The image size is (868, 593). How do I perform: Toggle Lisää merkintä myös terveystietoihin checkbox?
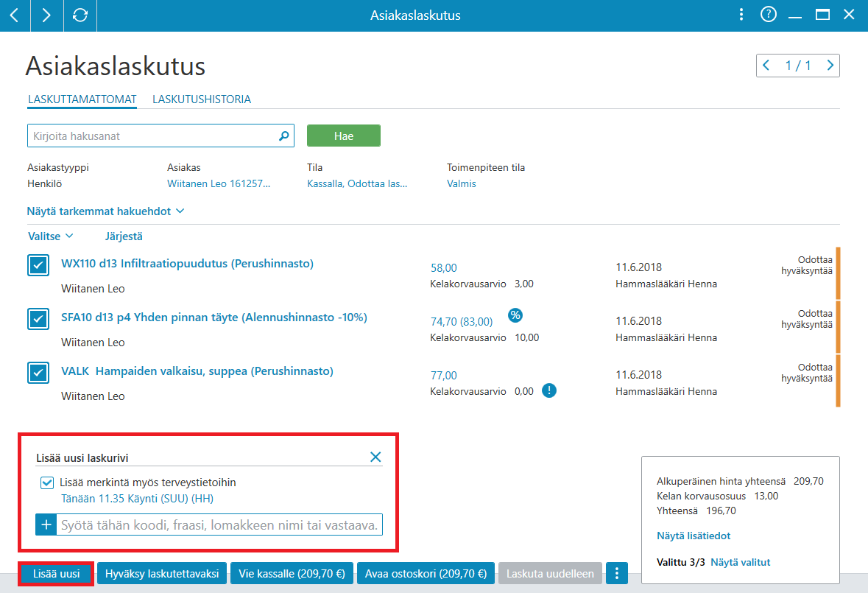pyautogui.click(x=47, y=483)
